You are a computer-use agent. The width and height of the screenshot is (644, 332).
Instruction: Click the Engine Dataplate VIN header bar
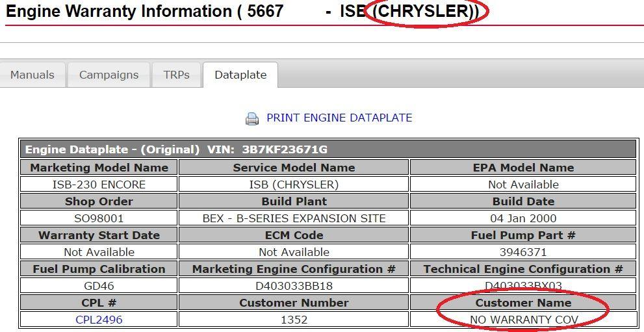point(328,149)
